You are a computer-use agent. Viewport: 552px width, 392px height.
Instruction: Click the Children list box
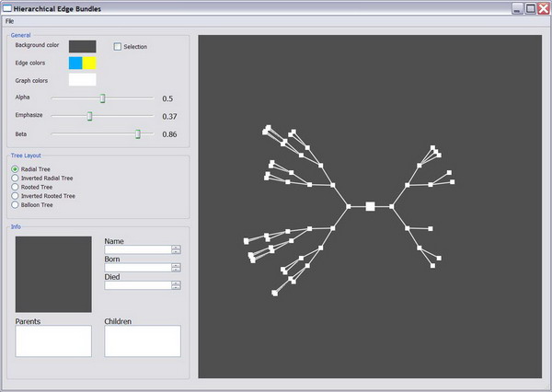(143, 340)
